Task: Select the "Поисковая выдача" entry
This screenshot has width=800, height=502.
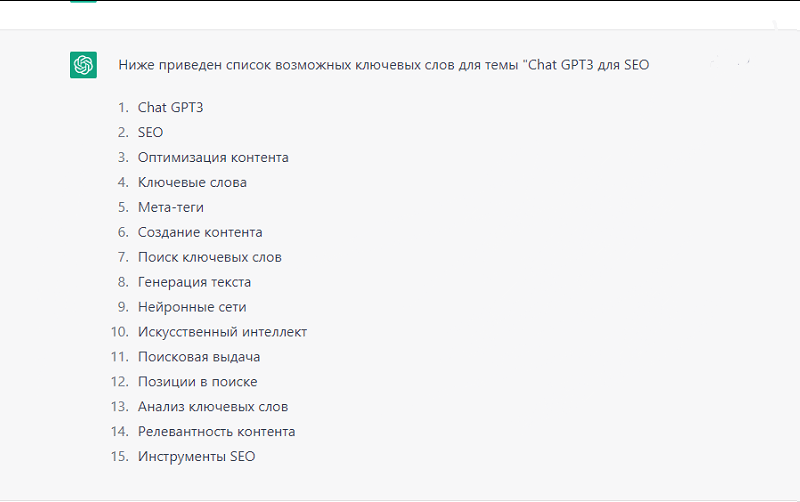Action: tap(199, 357)
